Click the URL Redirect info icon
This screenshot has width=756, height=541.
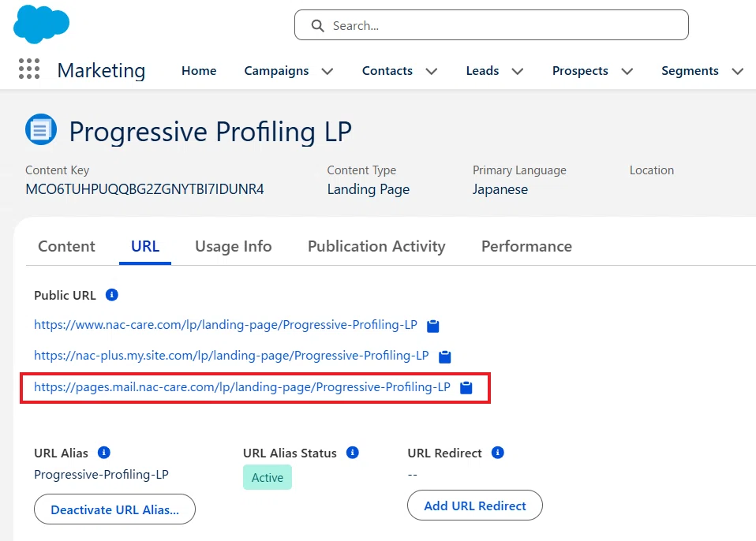coord(498,453)
